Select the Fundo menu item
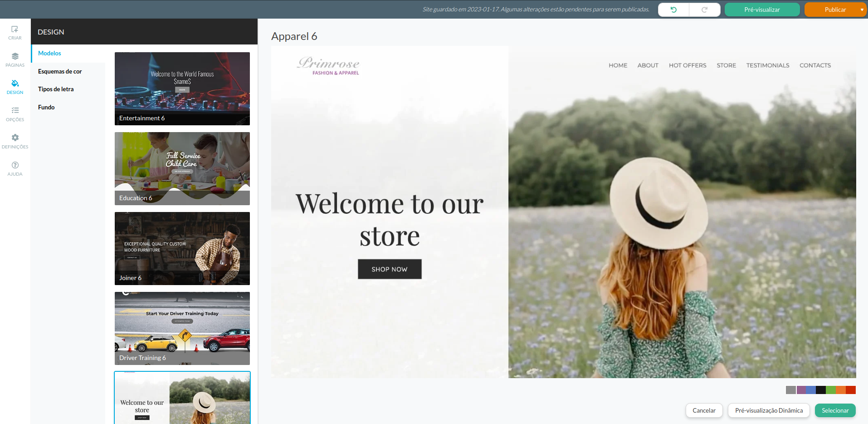The width and height of the screenshot is (868, 424). point(46,107)
